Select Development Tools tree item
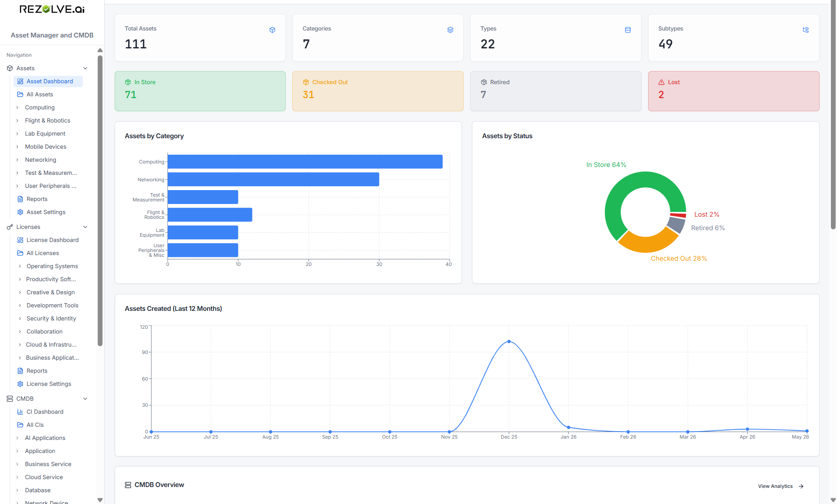This screenshot has width=837, height=504. tap(52, 306)
